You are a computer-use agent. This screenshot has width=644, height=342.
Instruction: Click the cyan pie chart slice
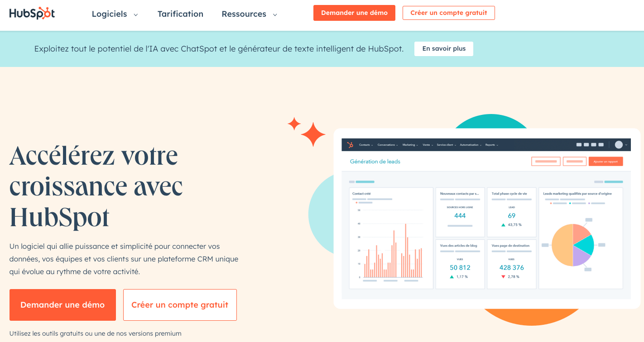pos(586,245)
